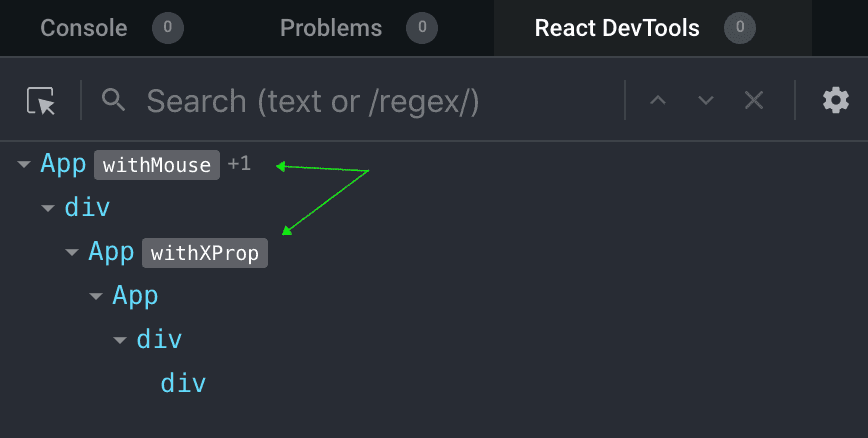Collapse the first div node arrow
The width and height of the screenshot is (868, 438).
[x=48, y=209]
